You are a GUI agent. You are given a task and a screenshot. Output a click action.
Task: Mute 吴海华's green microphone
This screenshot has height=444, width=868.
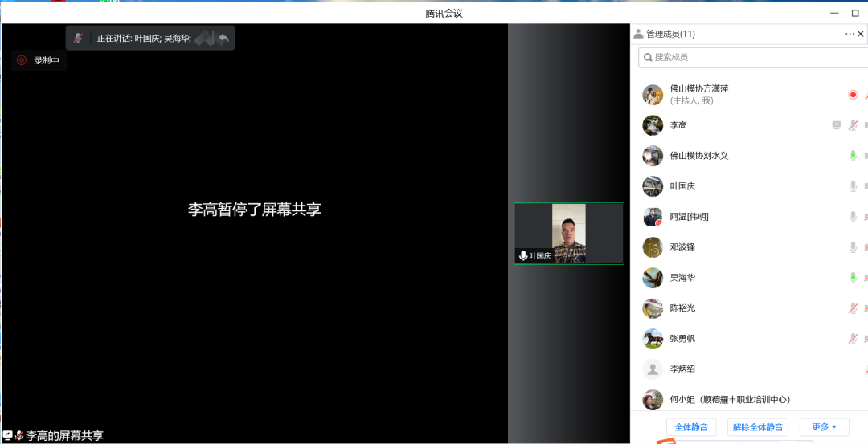(853, 278)
